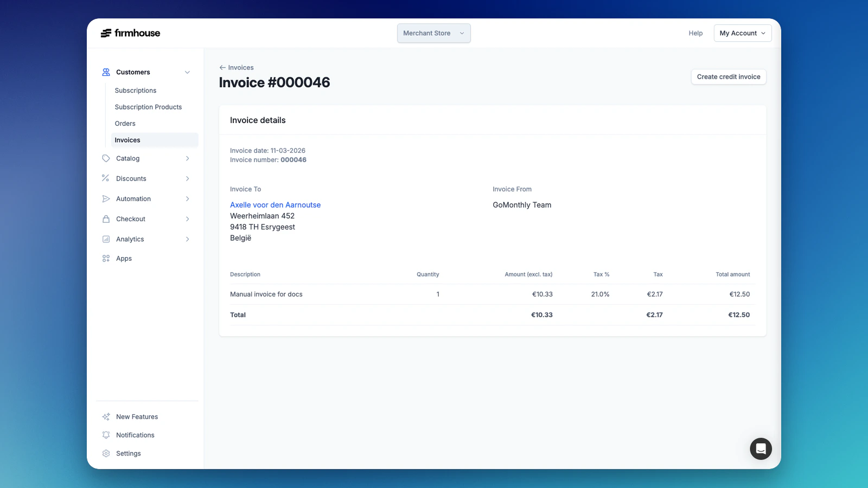Image resolution: width=868 pixels, height=488 pixels.
Task: Select the Analytics chart icon
Action: coord(106,239)
